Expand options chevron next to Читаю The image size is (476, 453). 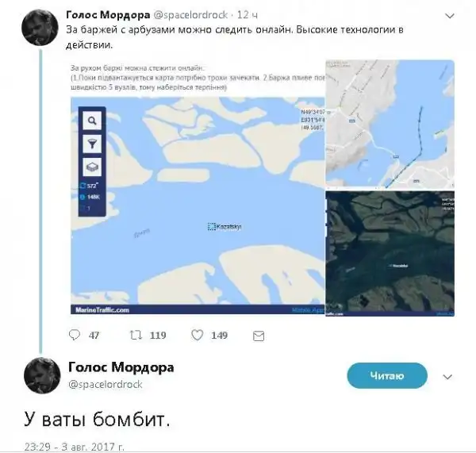click(447, 377)
